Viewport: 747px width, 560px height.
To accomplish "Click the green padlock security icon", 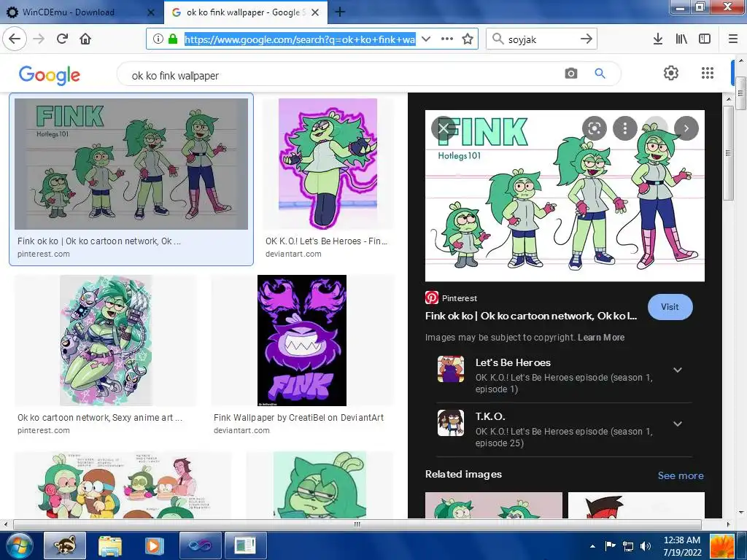I will pos(173,39).
